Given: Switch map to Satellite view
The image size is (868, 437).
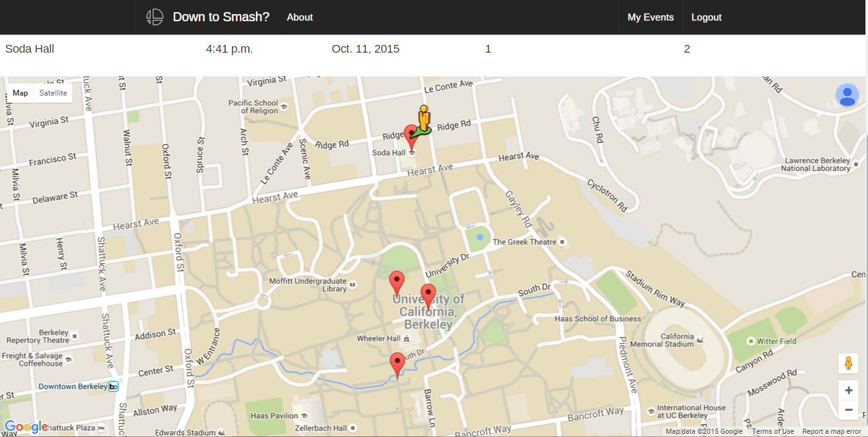Looking at the screenshot, I should click(x=53, y=93).
